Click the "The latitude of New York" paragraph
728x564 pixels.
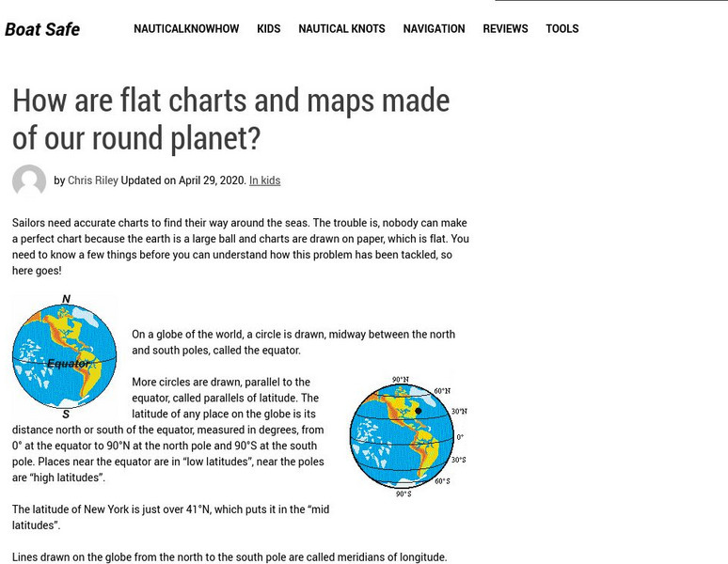(x=171, y=517)
